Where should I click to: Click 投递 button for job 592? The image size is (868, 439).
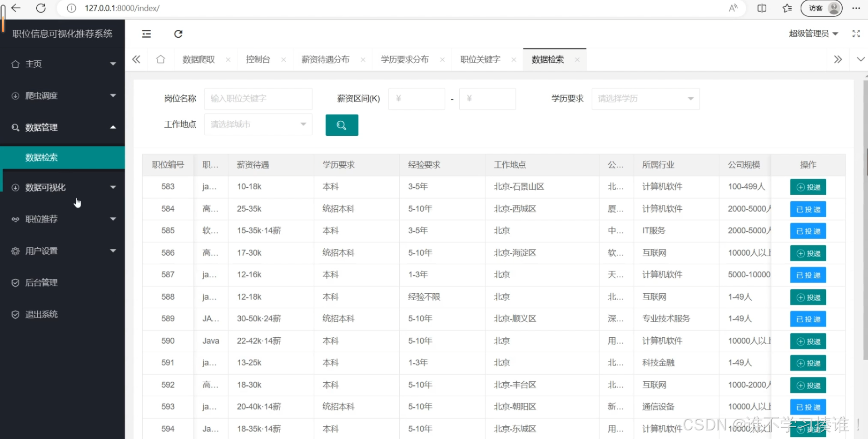[x=808, y=385]
